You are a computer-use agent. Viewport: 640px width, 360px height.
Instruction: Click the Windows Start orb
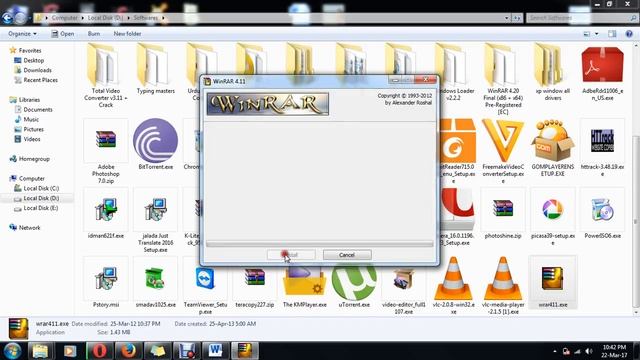click(13, 351)
